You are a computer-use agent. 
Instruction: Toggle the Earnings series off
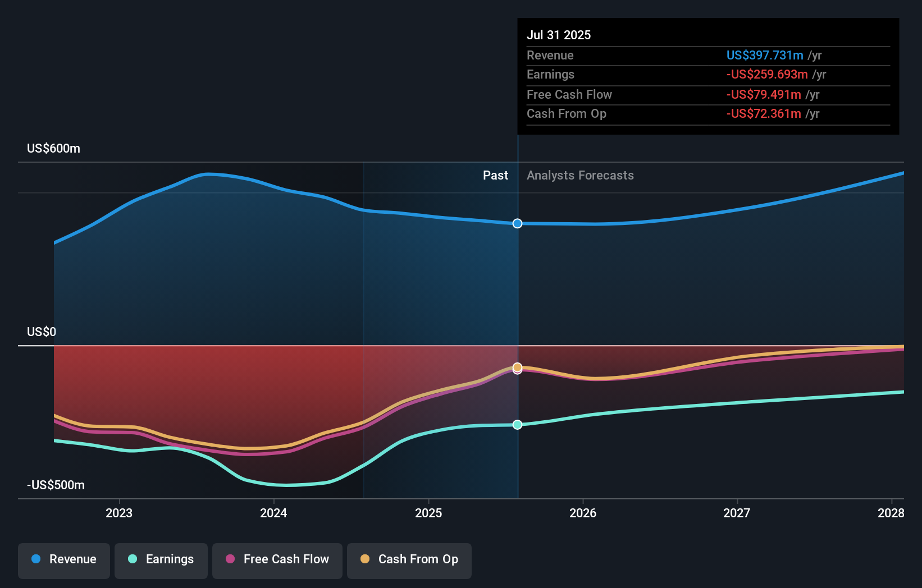[161, 559]
